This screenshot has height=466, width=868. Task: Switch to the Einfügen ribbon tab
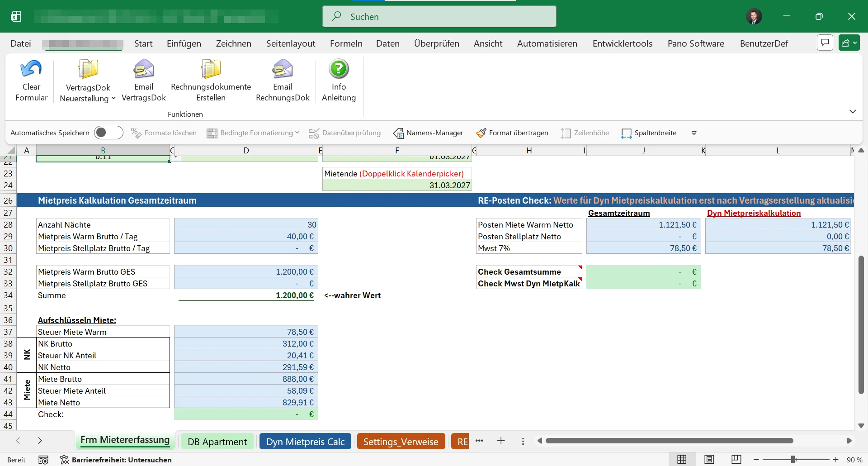[x=184, y=43]
